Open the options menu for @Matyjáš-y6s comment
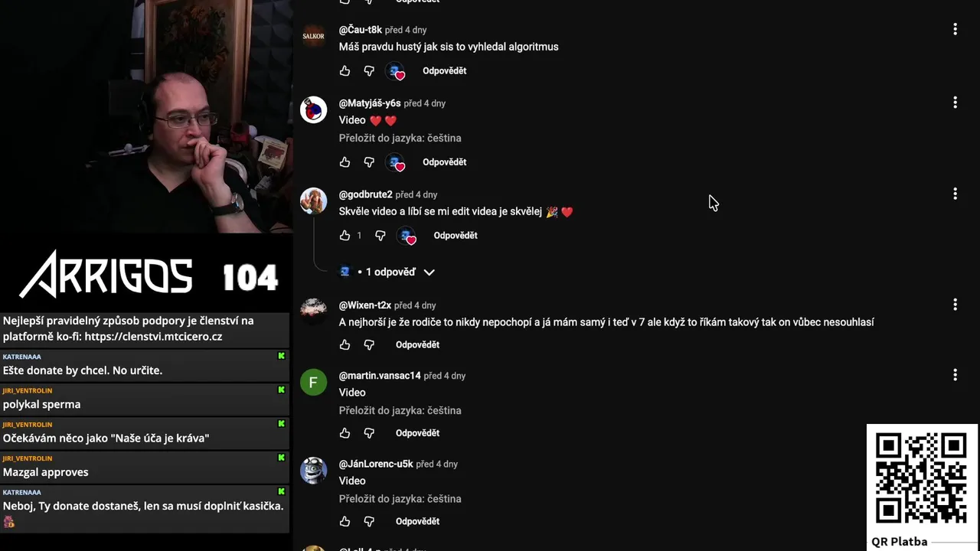980x551 pixels. [x=955, y=103]
